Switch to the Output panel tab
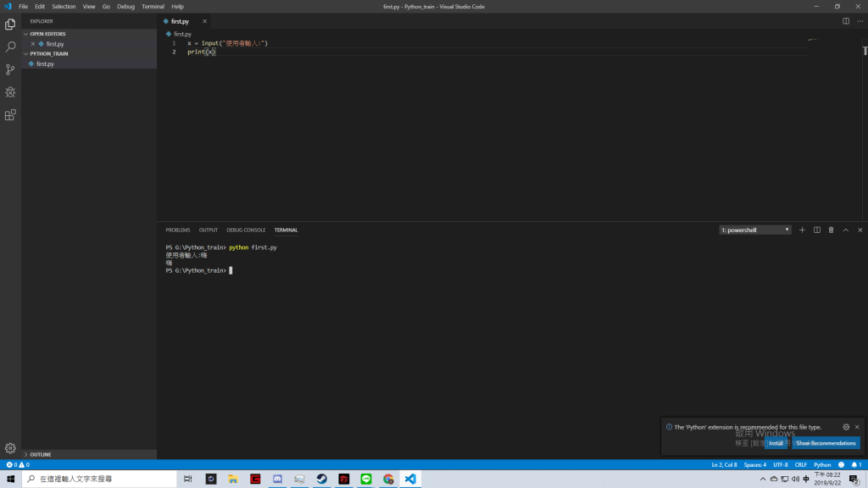 pyautogui.click(x=209, y=230)
